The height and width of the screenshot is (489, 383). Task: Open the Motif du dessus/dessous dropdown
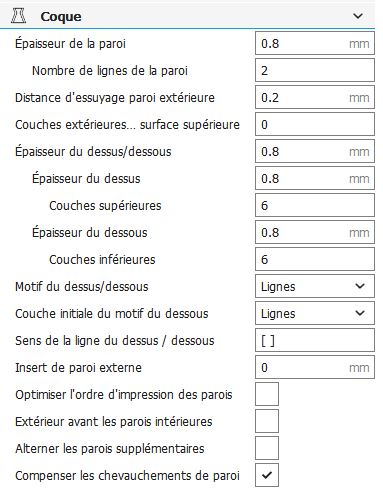(x=315, y=286)
